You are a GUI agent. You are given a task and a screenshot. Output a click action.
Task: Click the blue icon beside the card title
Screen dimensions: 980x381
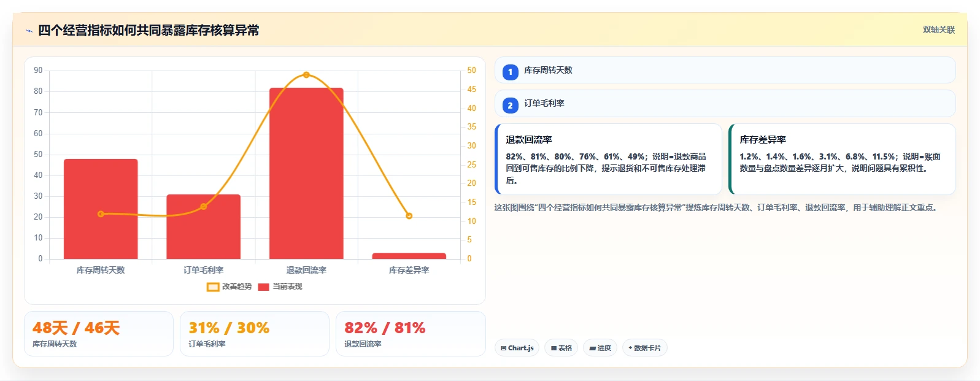(x=29, y=31)
